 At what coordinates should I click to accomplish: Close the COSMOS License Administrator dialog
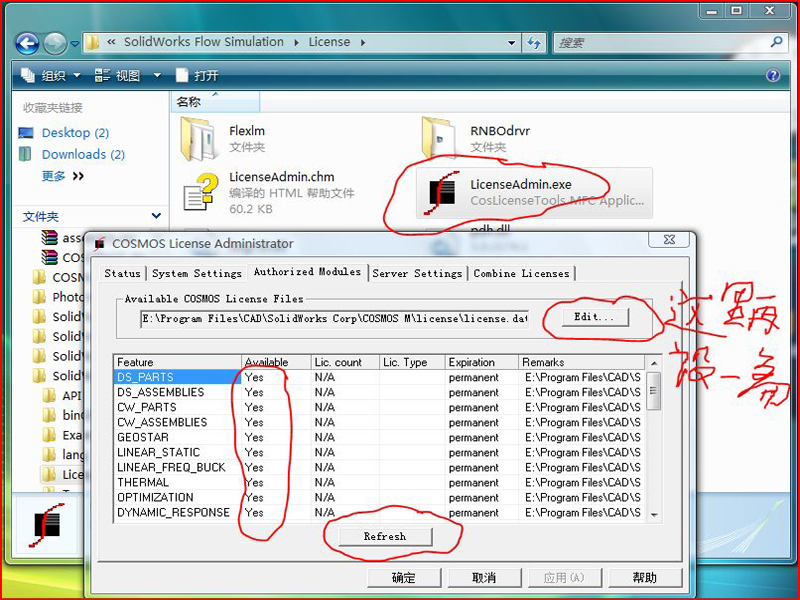point(669,239)
